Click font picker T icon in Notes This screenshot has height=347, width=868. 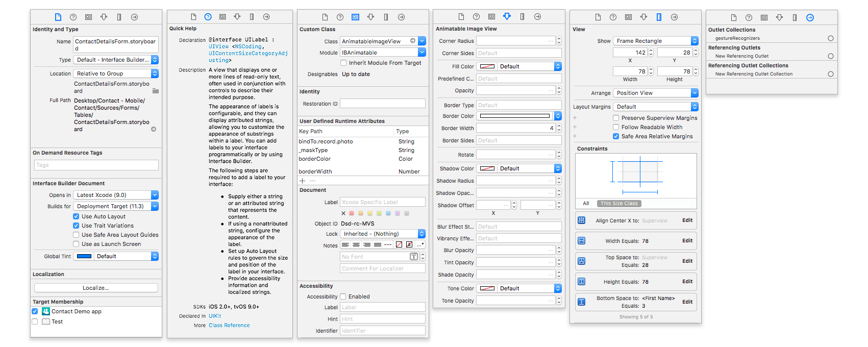pyautogui.click(x=413, y=257)
